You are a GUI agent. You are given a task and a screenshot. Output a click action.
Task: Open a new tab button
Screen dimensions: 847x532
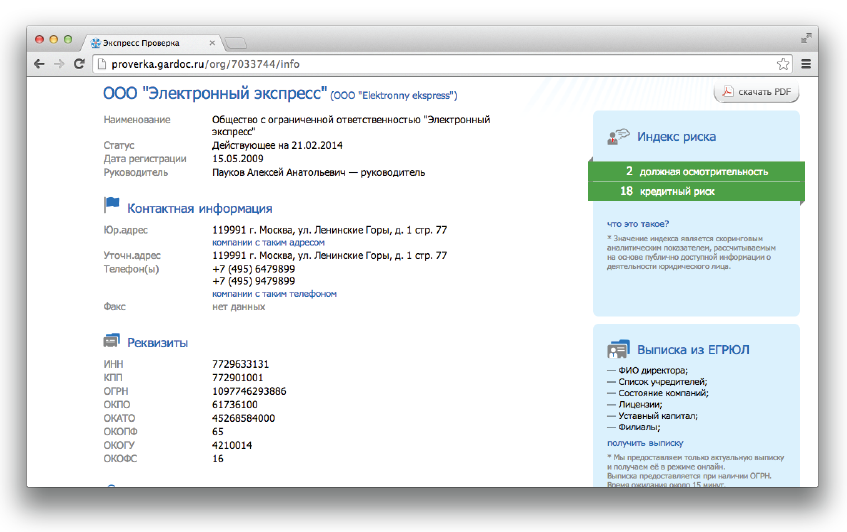click(x=236, y=43)
